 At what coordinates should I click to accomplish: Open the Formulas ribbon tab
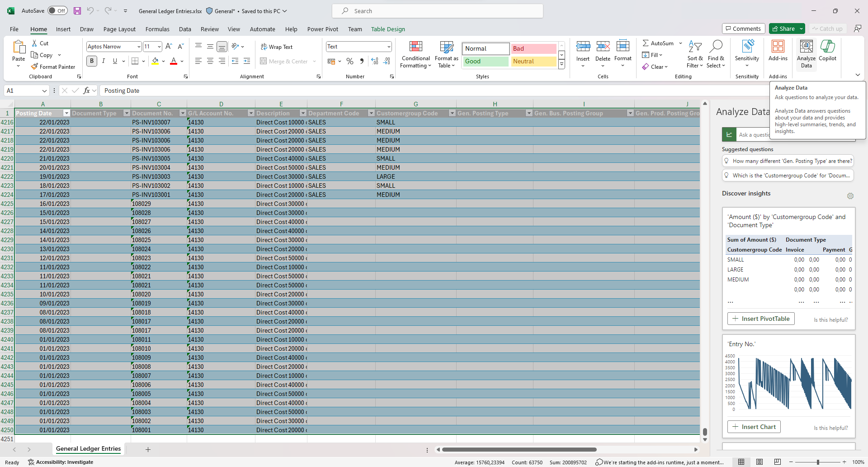tap(157, 29)
